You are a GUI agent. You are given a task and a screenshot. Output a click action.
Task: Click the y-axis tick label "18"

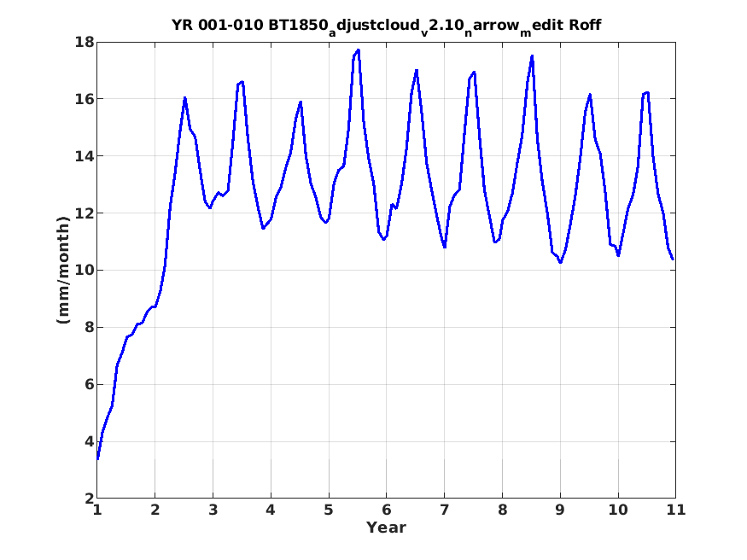coord(85,42)
